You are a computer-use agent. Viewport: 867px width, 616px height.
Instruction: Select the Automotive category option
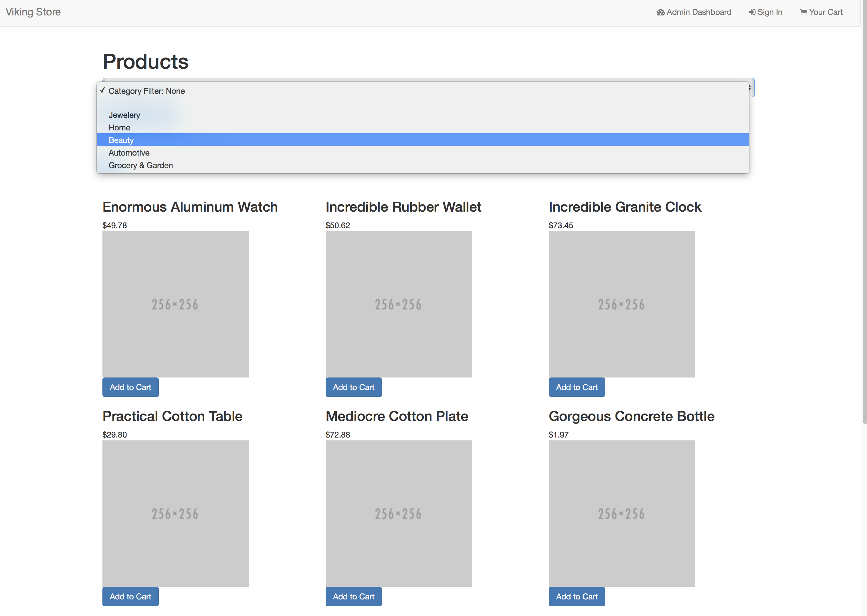(129, 153)
